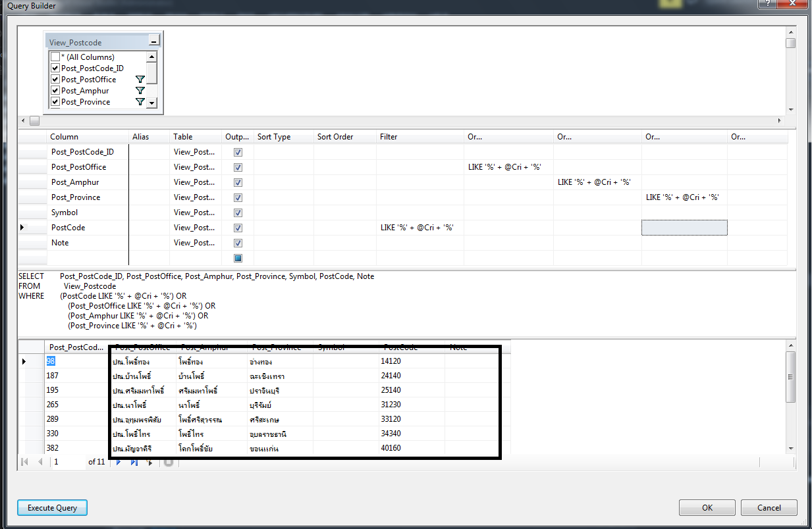Viewport: 812px width, 529px height.
Task: Toggle Output checkbox for Symbol row
Action: pos(238,213)
